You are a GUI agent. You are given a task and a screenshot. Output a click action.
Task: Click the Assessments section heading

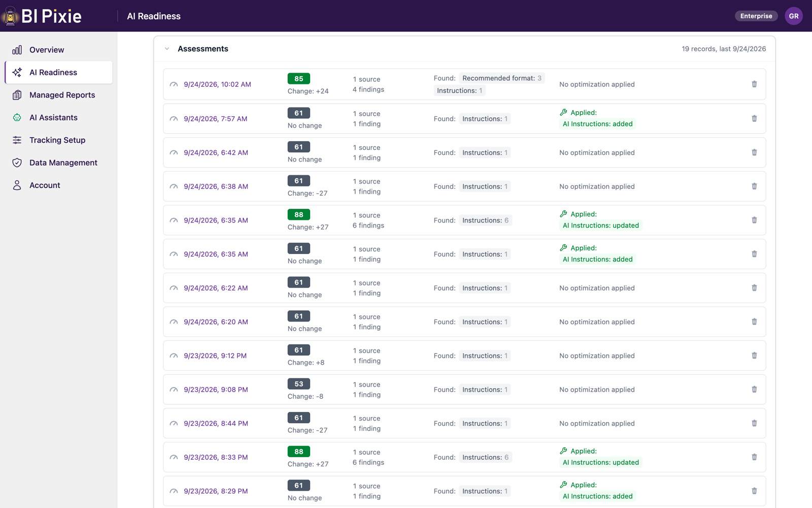point(203,49)
